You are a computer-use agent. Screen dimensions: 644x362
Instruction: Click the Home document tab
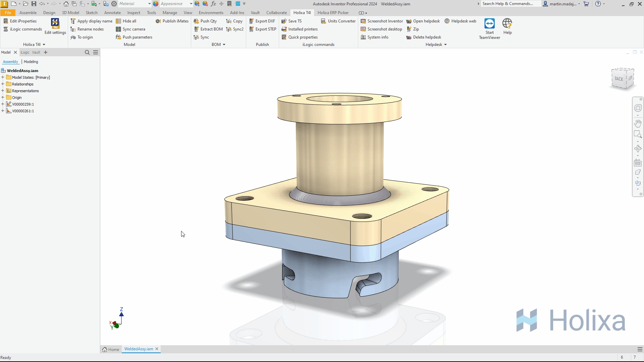pyautogui.click(x=111, y=349)
